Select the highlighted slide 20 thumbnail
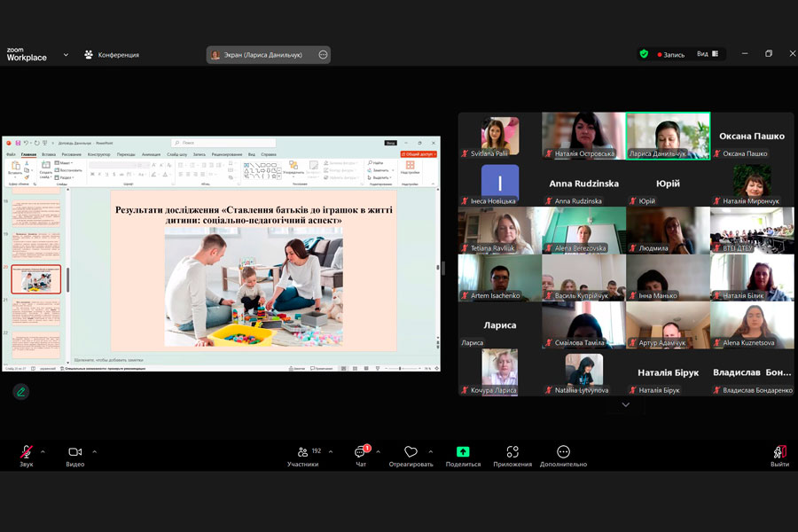This screenshot has height=532, width=798. [x=35, y=279]
